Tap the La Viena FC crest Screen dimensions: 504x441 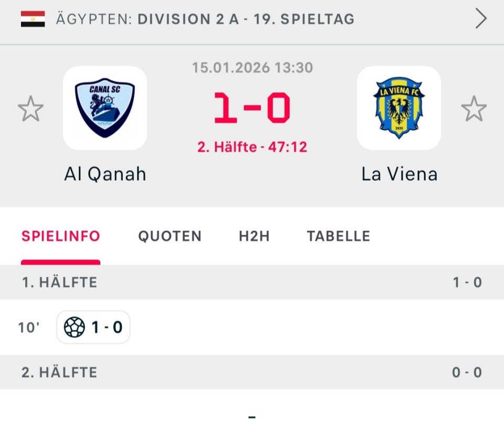(x=399, y=108)
